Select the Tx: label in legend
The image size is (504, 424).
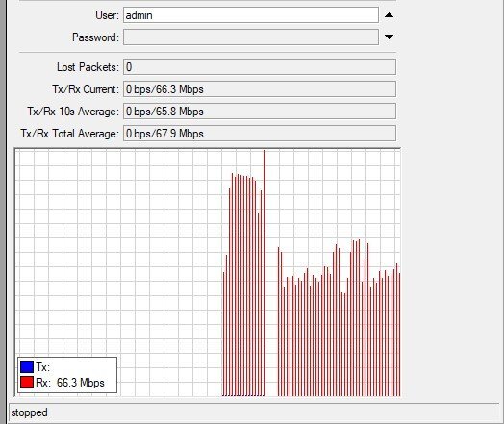tap(42, 367)
